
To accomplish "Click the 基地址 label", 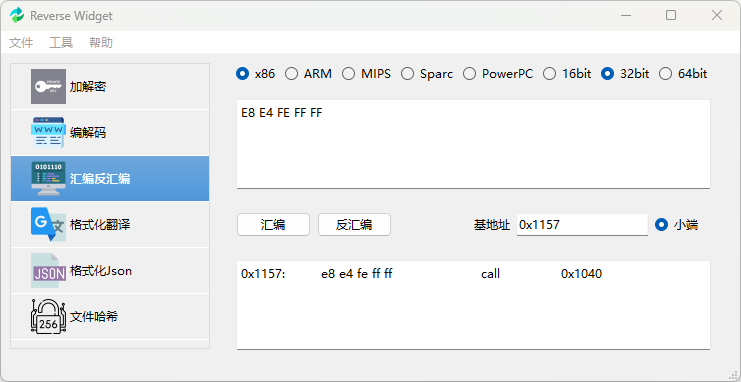I will [492, 225].
